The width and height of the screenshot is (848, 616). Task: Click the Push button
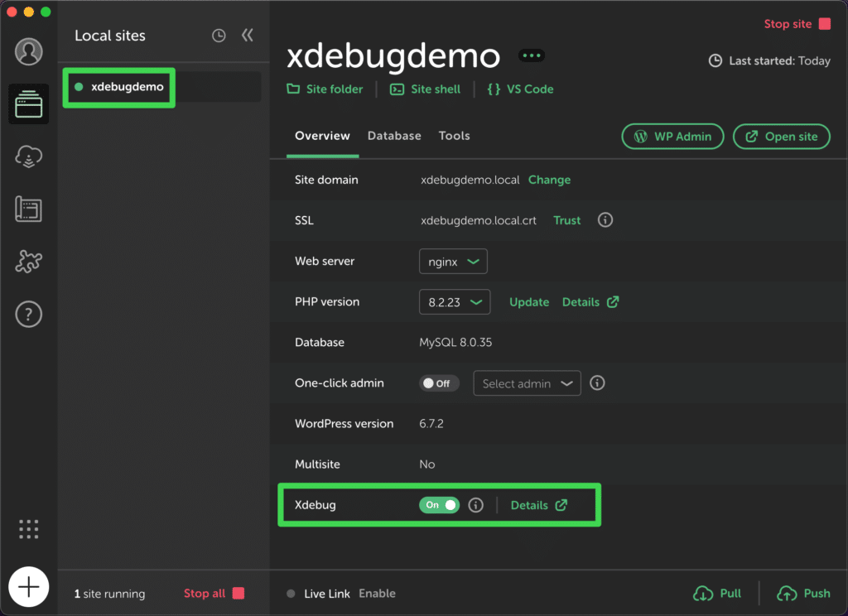coord(803,594)
